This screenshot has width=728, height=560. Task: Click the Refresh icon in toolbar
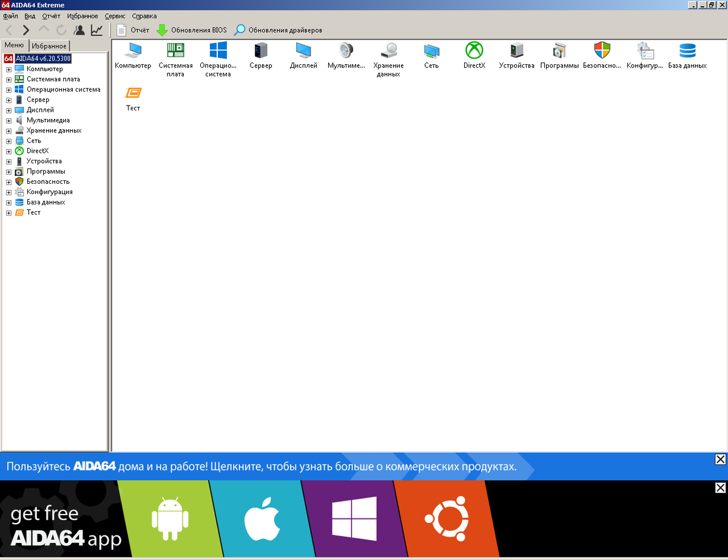61,30
